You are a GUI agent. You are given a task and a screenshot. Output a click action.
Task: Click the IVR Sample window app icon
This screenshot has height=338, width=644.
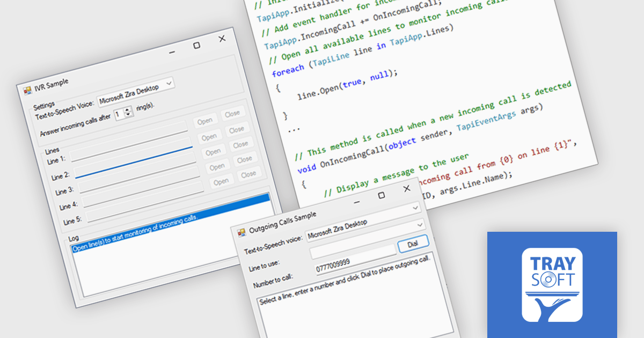(27, 90)
